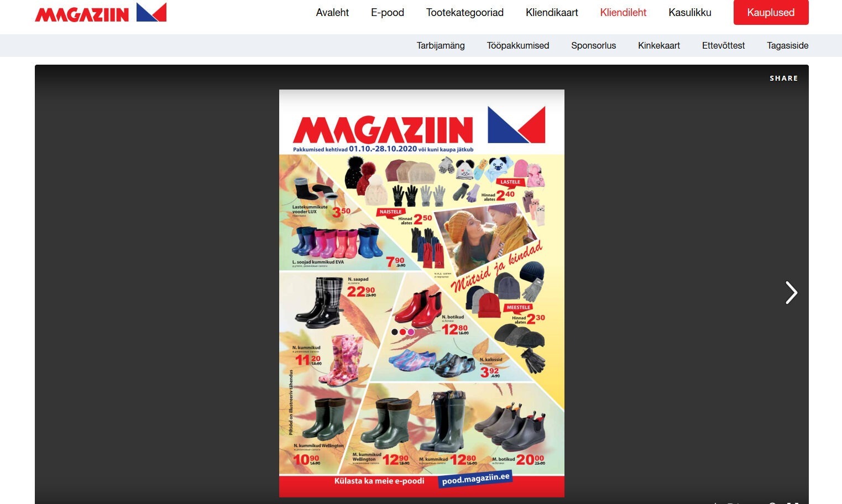Viewport: 842px width, 504px height.
Task: Open Tootekategooriad in the top navigation
Action: (x=465, y=12)
